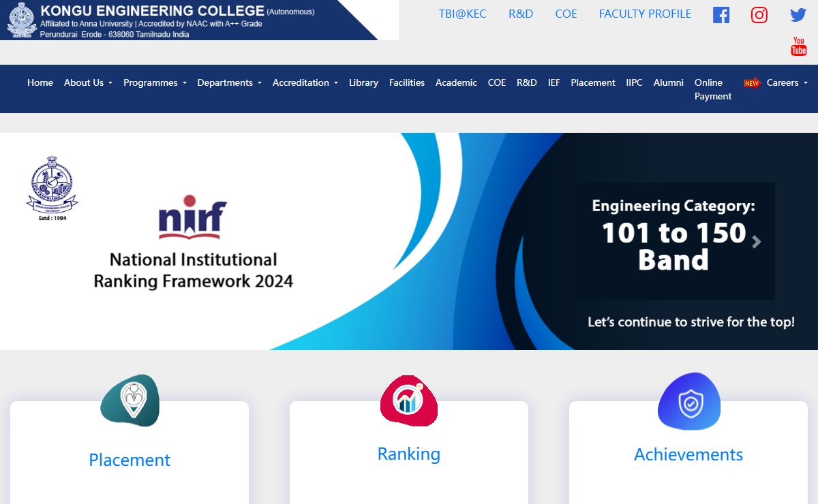This screenshot has height=504, width=818.
Task: Click the Placement card icon
Action: pyautogui.click(x=130, y=400)
